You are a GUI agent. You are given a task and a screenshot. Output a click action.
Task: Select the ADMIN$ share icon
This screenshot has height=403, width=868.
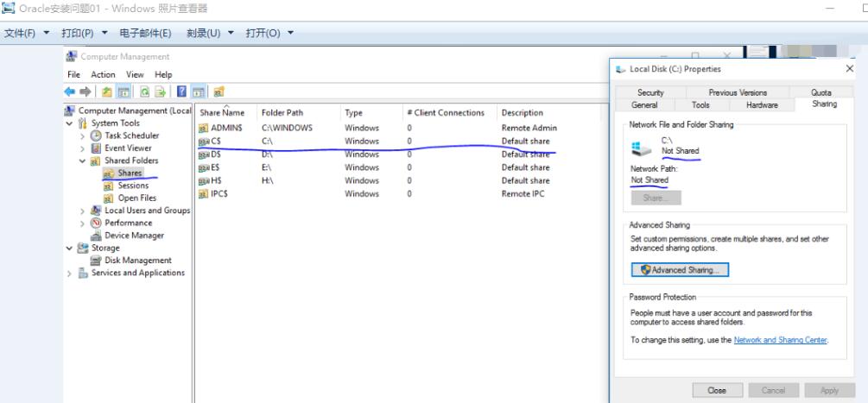click(204, 128)
